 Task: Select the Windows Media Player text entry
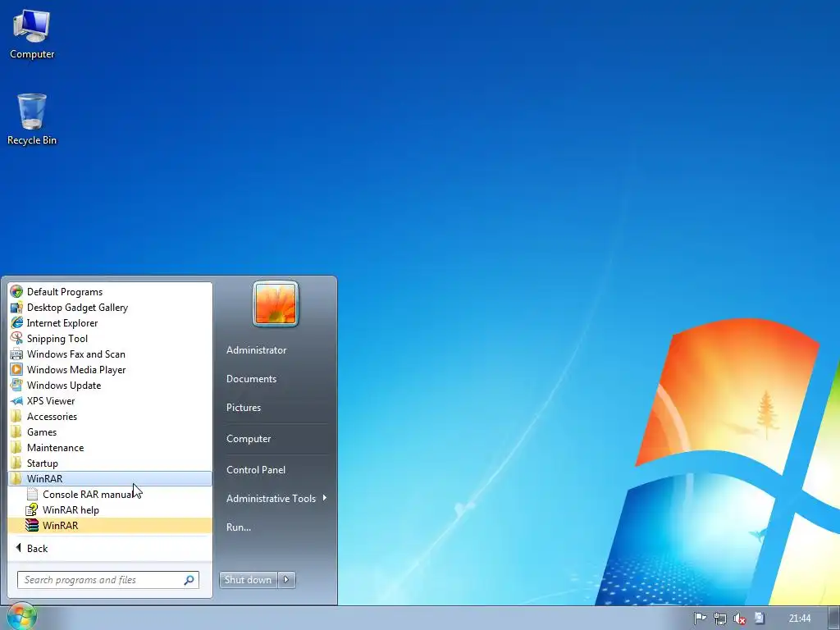pos(76,370)
